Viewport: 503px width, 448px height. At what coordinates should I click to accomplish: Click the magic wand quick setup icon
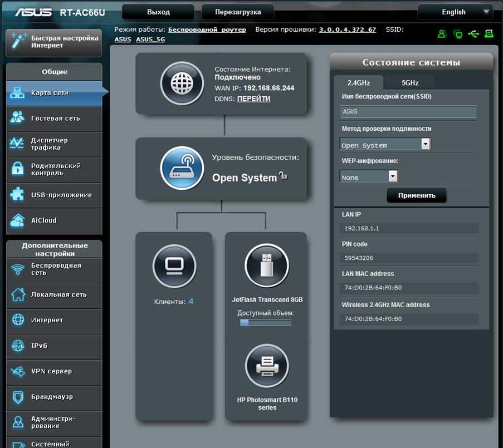(18, 41)
